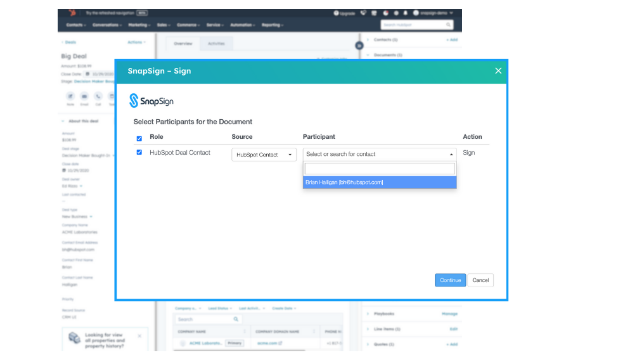The width and height of the screenshot is (644, 362).
Task: Expand the Playbooks sidebar section
Action: 368,314
